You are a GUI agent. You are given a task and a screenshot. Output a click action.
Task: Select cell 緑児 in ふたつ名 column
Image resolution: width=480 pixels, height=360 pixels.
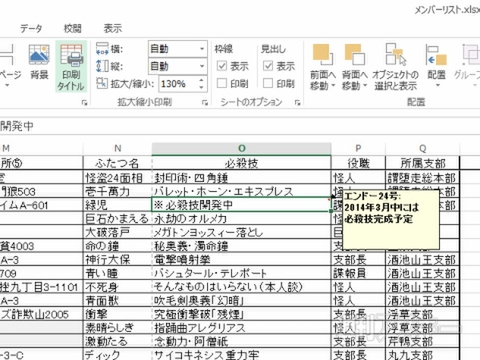[x=117, y=205]
